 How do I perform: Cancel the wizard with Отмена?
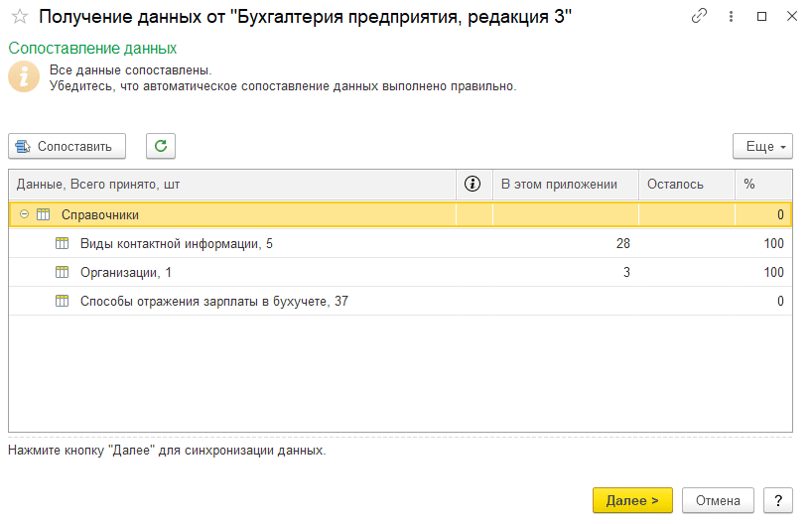coord(718,500)
